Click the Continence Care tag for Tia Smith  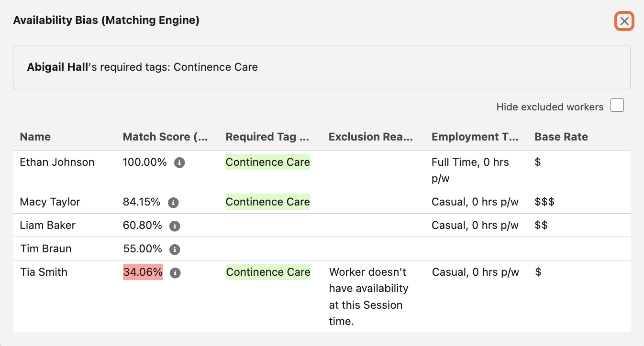click(268, 272)
